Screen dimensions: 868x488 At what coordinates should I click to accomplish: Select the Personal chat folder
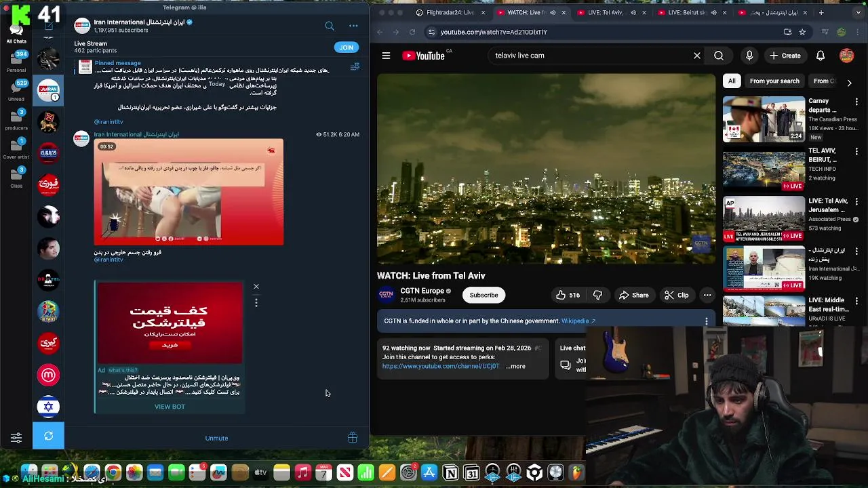16,61
